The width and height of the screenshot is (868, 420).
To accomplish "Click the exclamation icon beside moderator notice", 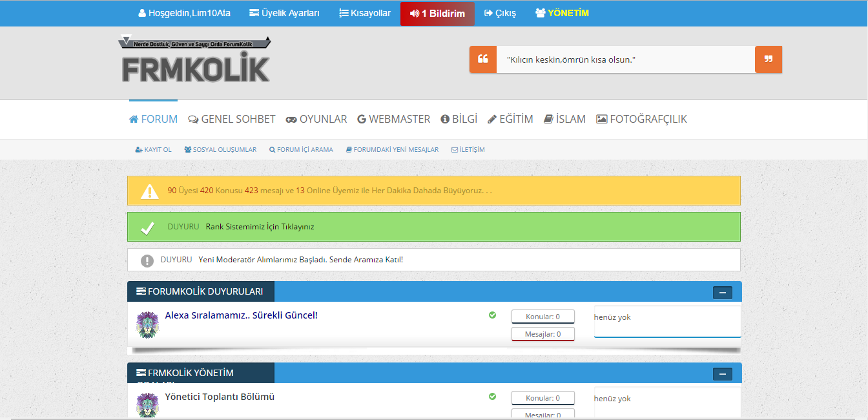I will [147, 260].
